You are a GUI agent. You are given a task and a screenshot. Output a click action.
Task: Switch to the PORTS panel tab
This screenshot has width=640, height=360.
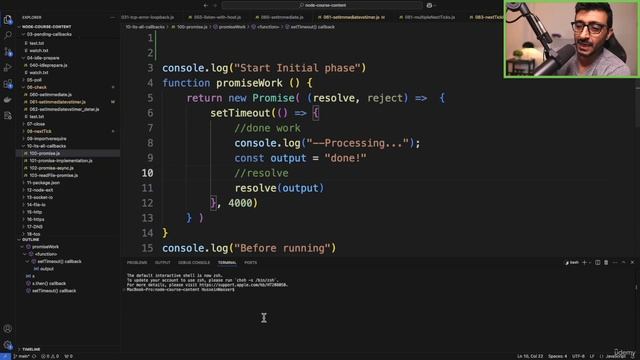[x=251, y=262]
